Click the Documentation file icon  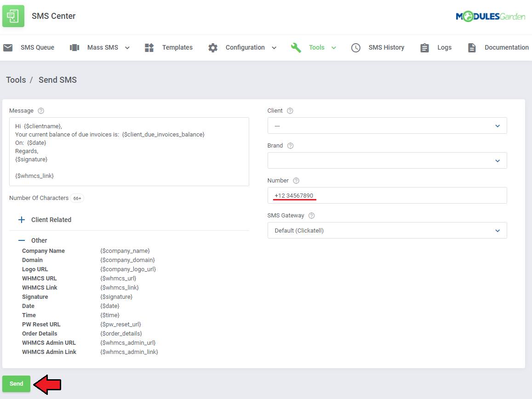[x=472, y=47]
